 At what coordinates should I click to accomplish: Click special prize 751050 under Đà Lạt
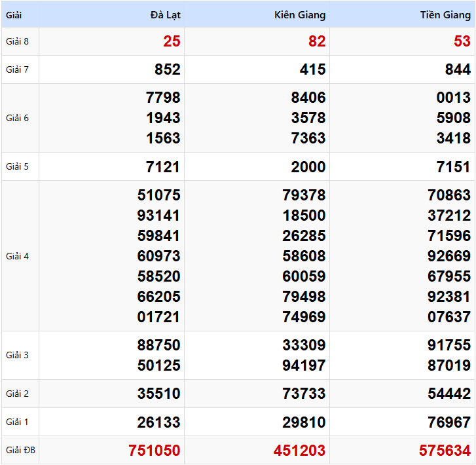[x=155, y=451]
